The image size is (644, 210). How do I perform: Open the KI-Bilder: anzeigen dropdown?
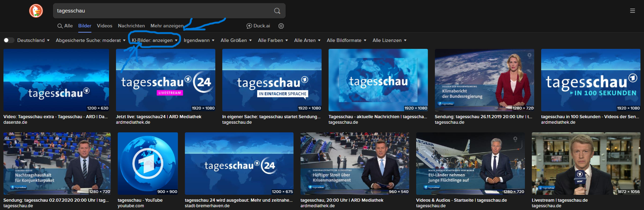(x=154, y=40)
